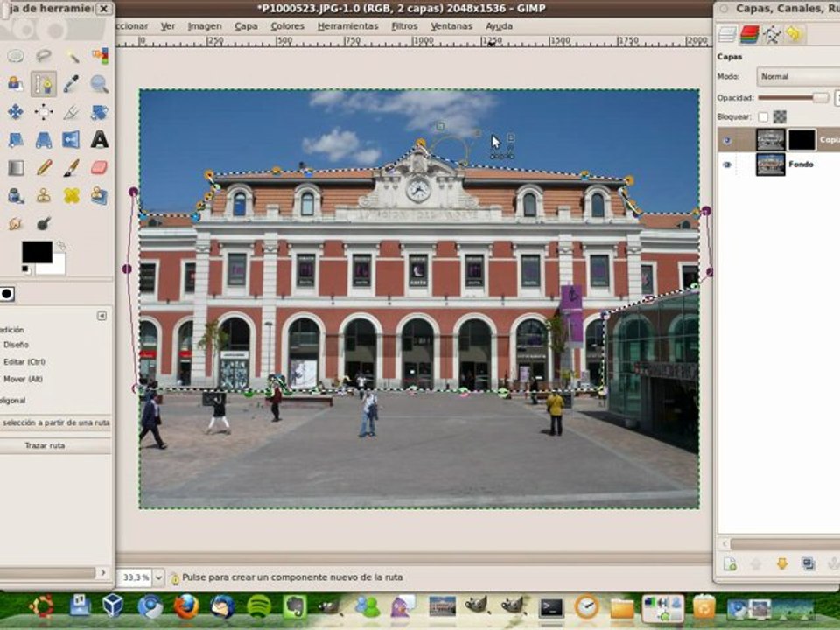The height and width of the screenshot is (630, 840).
Task: Select the Foreground Select tool
Action: [16, 84]
